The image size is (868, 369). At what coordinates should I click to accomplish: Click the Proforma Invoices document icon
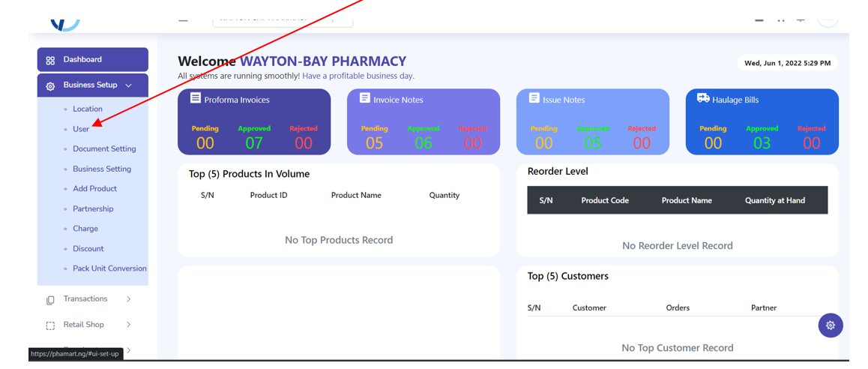195,98
